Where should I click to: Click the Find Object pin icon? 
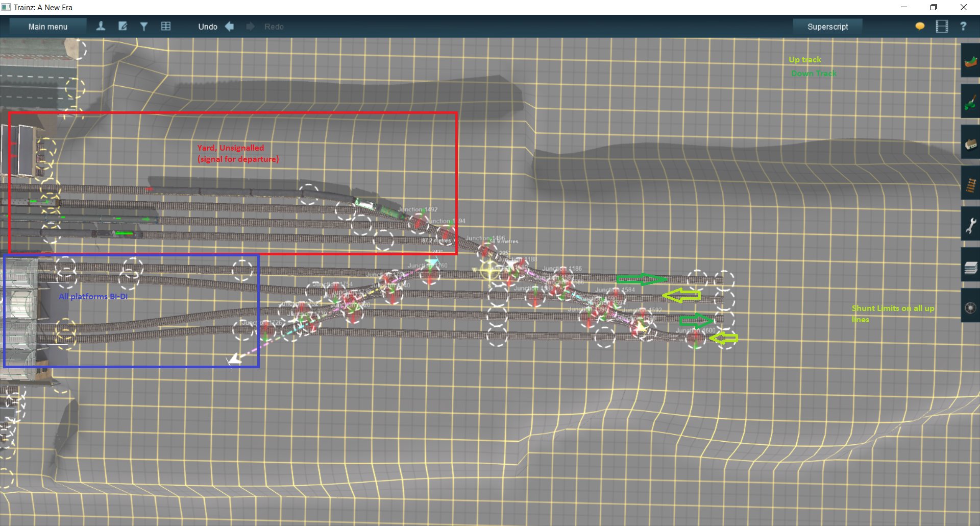101,26
